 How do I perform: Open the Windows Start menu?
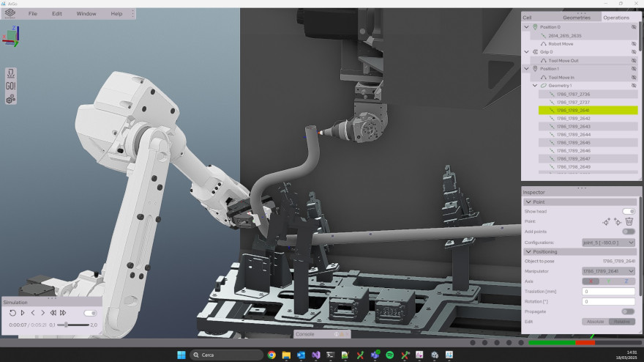181,355
